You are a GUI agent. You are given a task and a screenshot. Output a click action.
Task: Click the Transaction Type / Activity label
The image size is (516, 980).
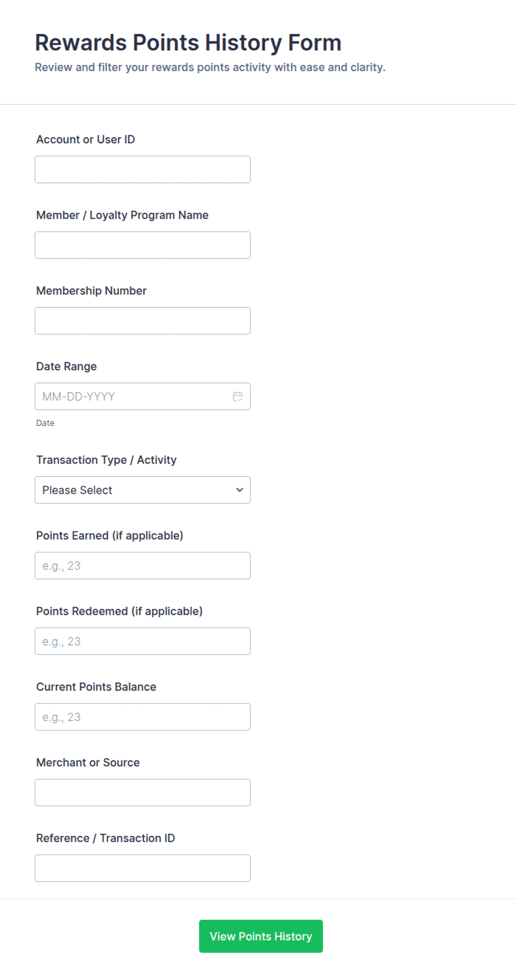107,460
